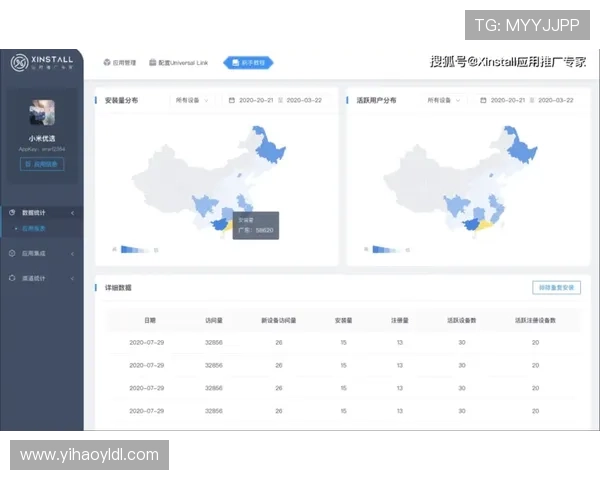The height and width of the screenshot is (480, 600).
Task: Click end date 2020-03-22 in 安装量分布 panel
Action: click(x=304, y=100)
